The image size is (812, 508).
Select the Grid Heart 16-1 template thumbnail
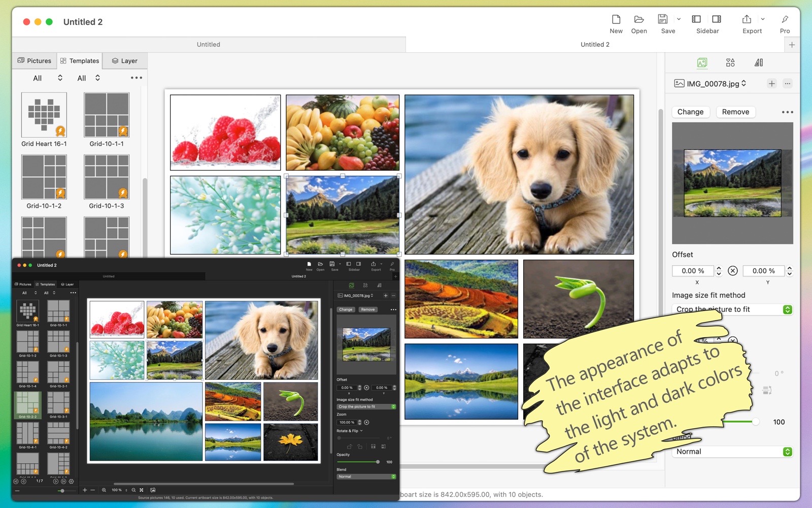pyautogui.click(x=44, y=115)
